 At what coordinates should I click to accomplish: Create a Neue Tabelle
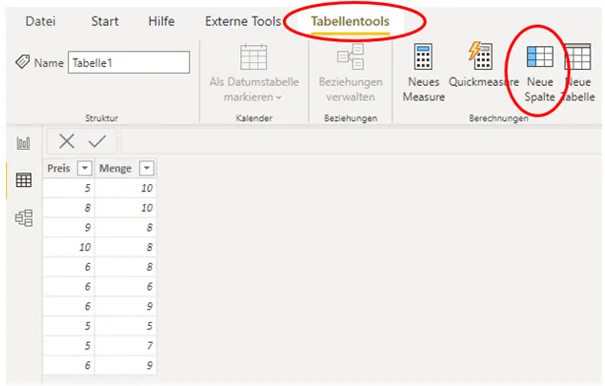coord(578,73)
